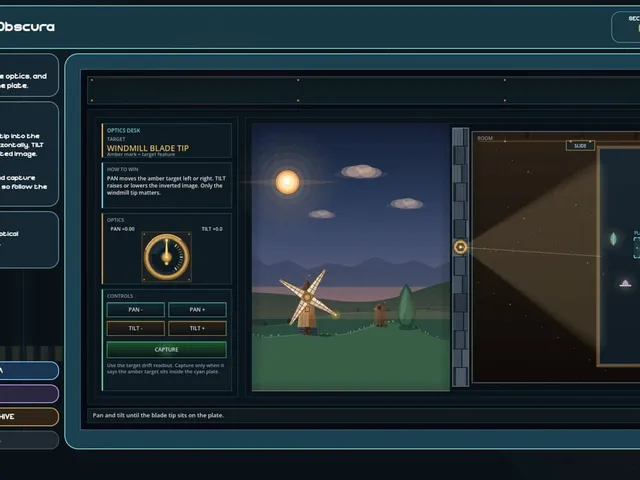Click the header box at top right
This screenshot has width=640, height=480.
click(x=626, y=27)
